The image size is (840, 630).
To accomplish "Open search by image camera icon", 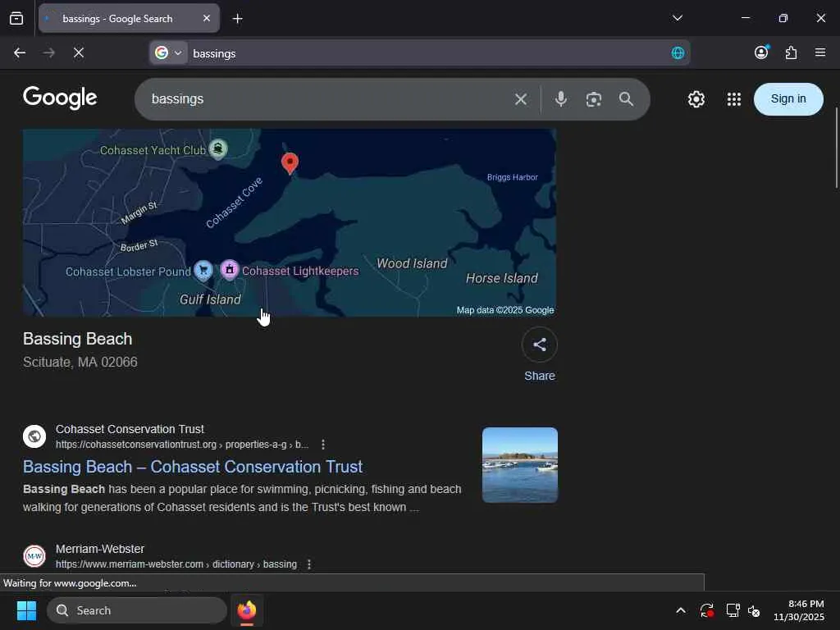I will tap(594, 99).
